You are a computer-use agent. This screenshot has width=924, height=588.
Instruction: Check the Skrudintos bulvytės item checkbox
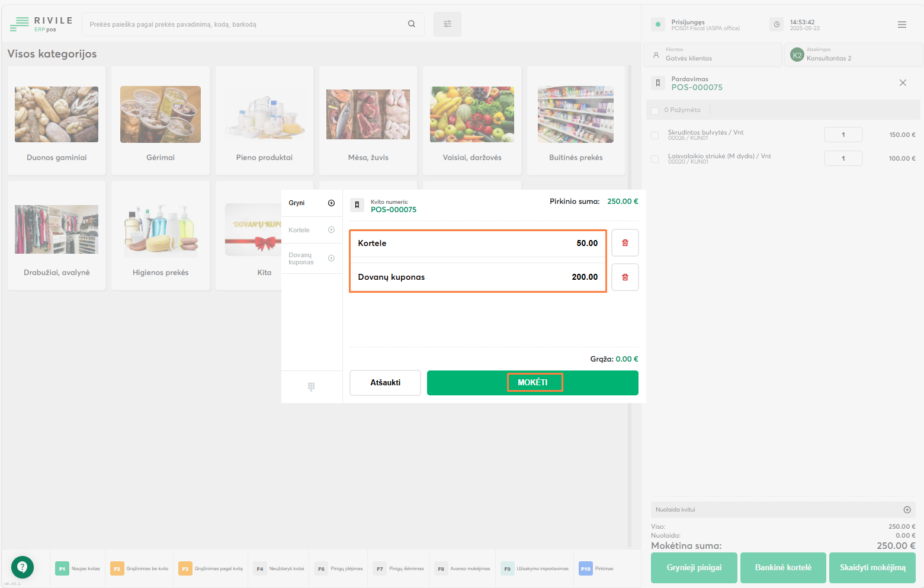[x=655, y=135]
